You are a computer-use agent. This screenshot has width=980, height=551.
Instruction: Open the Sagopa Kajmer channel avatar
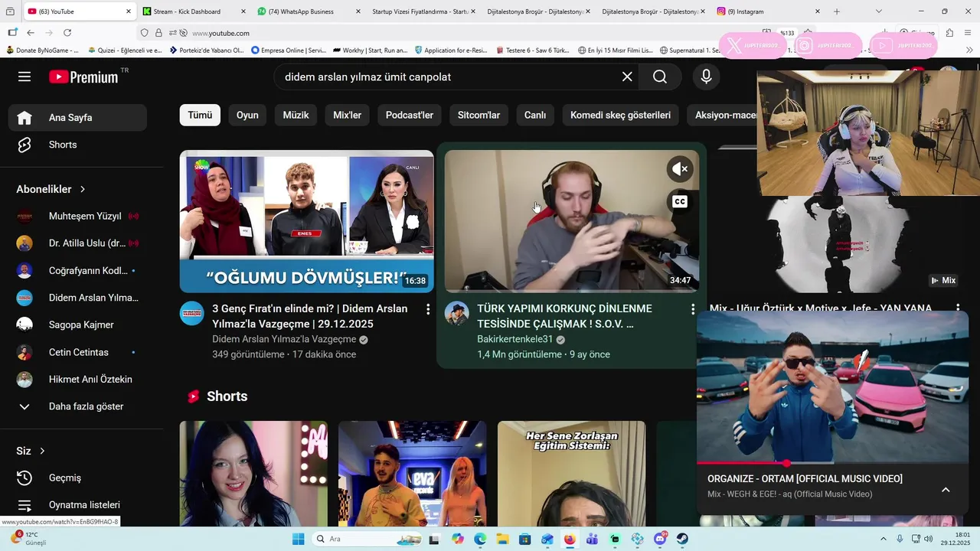(x=24, y=324)
